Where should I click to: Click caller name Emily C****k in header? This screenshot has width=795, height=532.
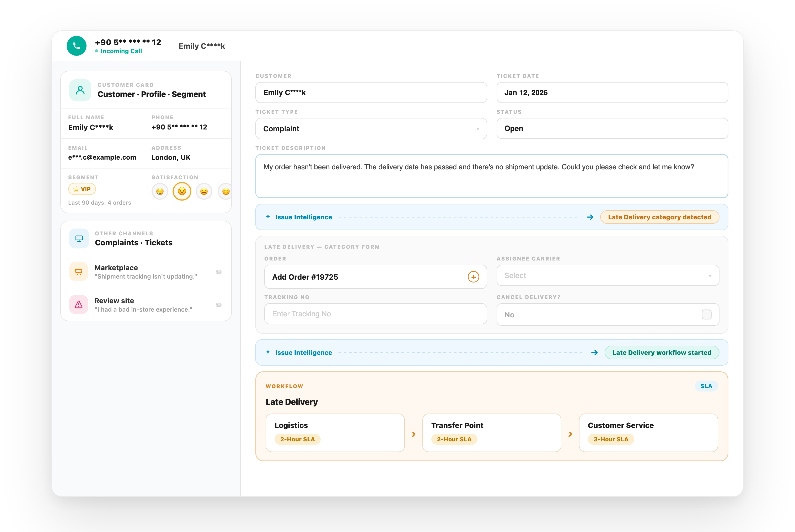[202, 46]
